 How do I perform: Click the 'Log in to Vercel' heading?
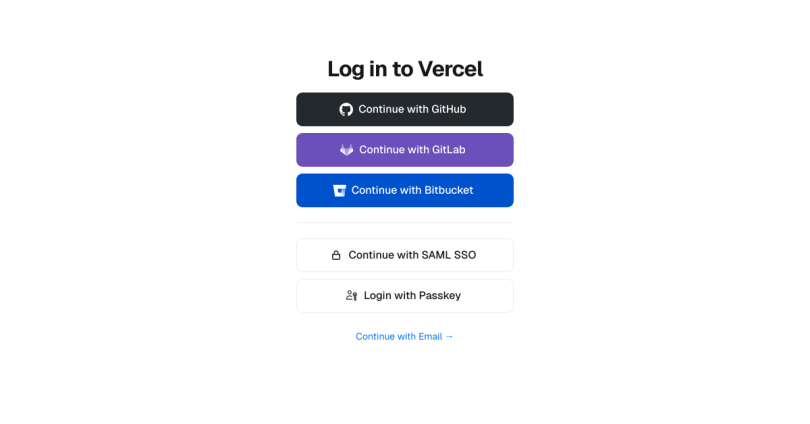[x=405, y=69]
